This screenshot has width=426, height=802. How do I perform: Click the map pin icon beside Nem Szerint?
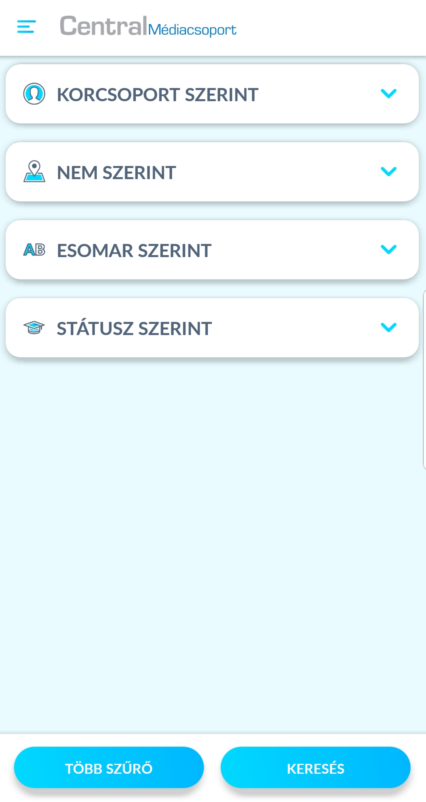[x=34, y=172]
